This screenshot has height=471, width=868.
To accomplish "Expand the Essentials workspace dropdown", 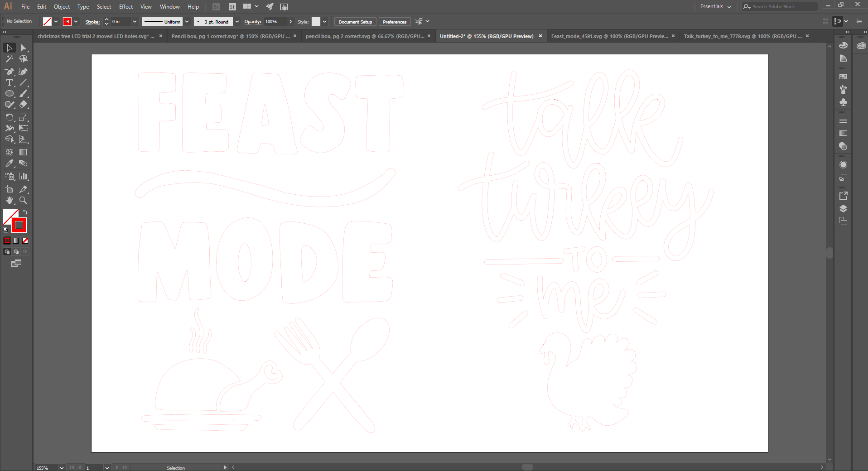I will coord(729,7).
